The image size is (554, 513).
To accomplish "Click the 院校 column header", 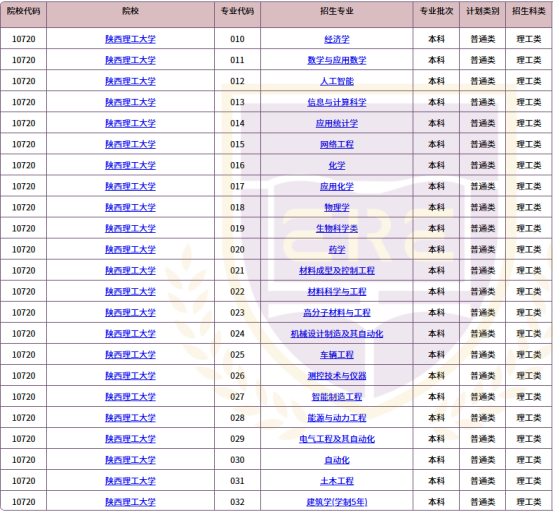I will tap(130, 14).
